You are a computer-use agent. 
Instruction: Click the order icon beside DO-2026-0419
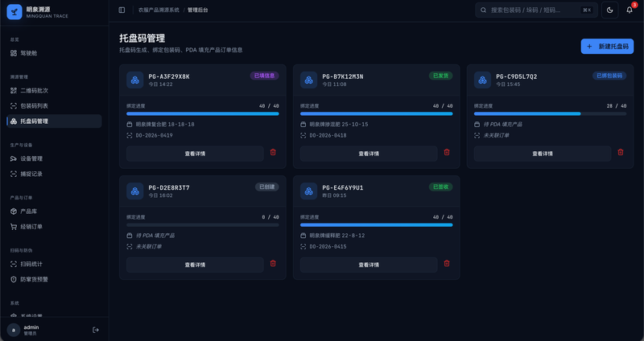[x=130, y=135]
